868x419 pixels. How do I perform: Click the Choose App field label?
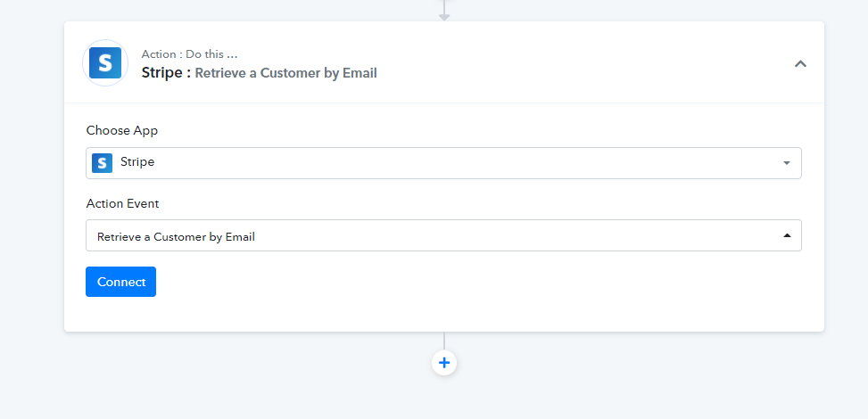tap(122, 131)
